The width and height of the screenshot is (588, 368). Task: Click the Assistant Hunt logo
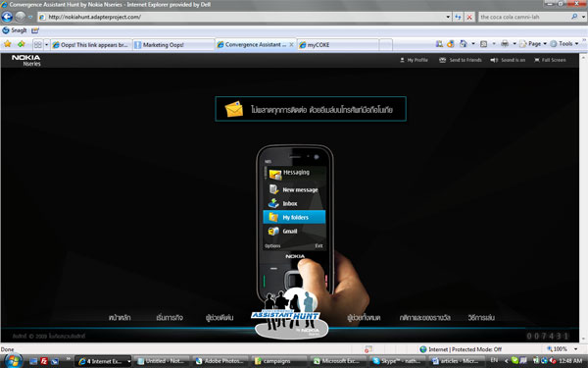(291, 315)
